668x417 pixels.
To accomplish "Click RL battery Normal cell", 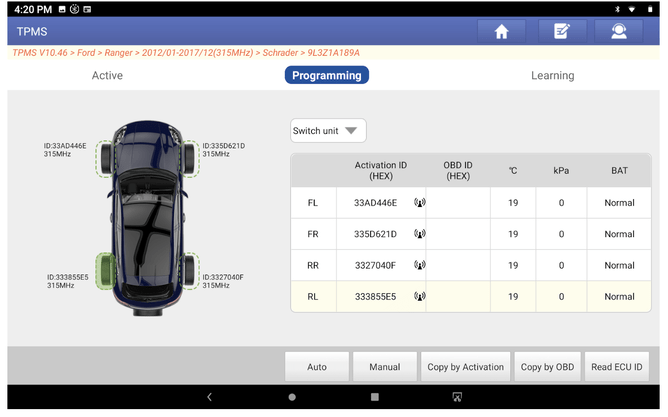I will click(619, 296).
